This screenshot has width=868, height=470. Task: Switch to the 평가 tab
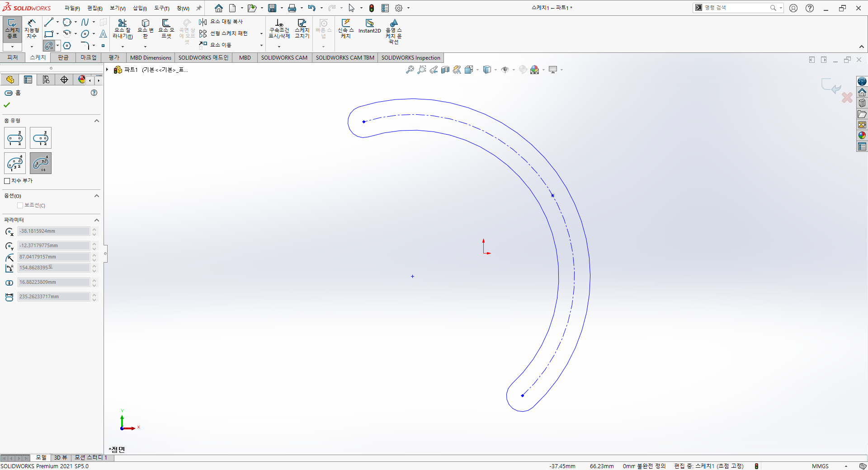tap(114, 57)
